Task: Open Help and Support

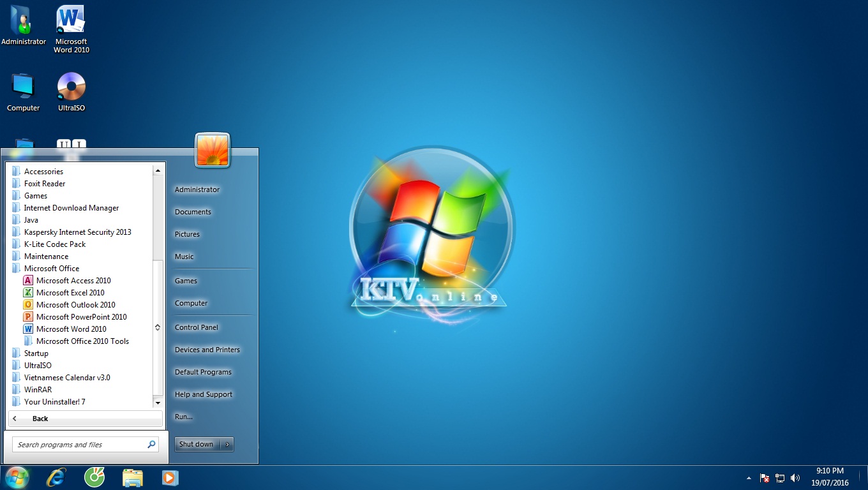Action: click(204, 394)
